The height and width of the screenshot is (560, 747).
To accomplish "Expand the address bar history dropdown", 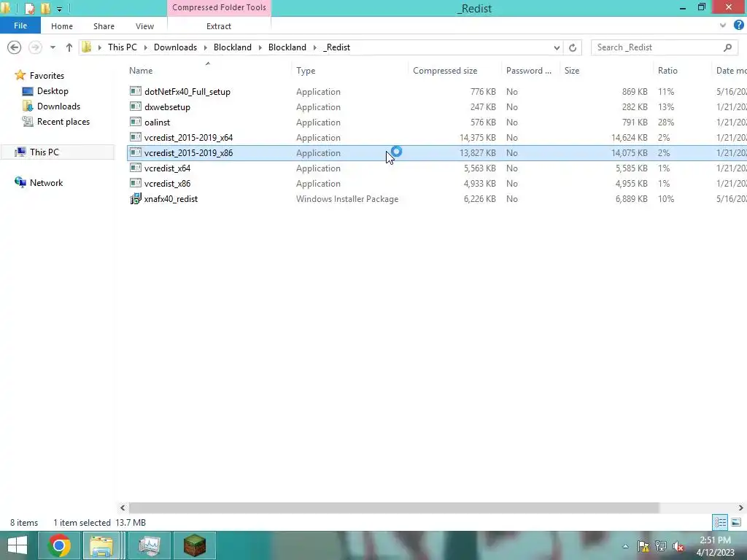I will click(557, 47).
